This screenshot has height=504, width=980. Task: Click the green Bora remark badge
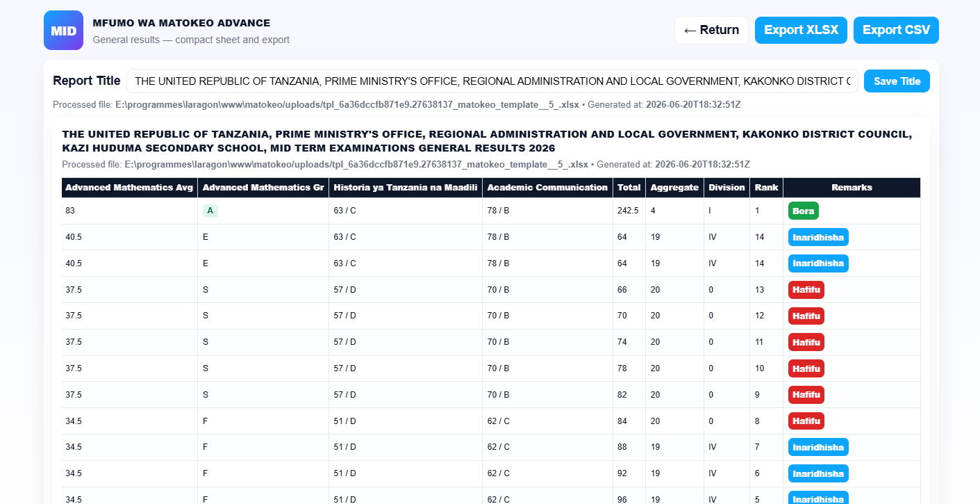804,211
